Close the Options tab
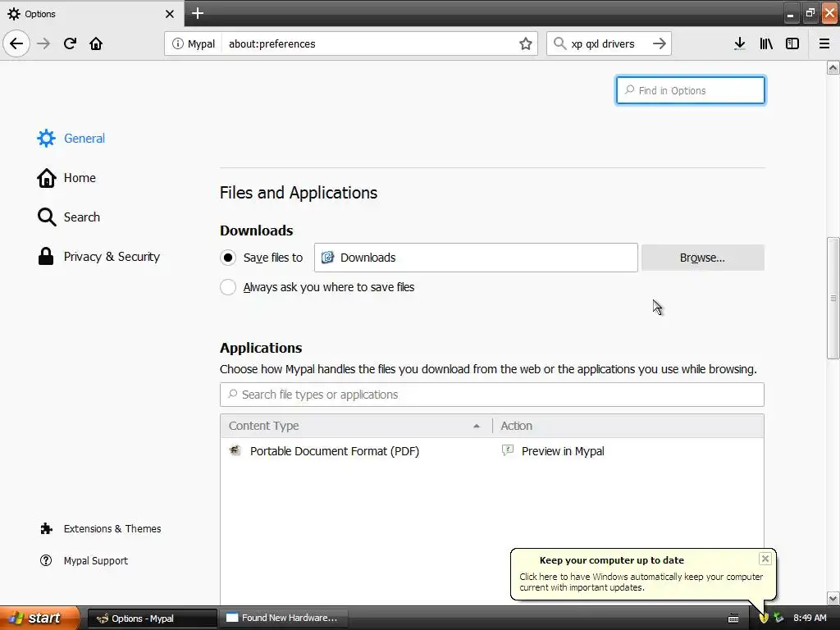This screenshot has width=840, height=630. 169,14
